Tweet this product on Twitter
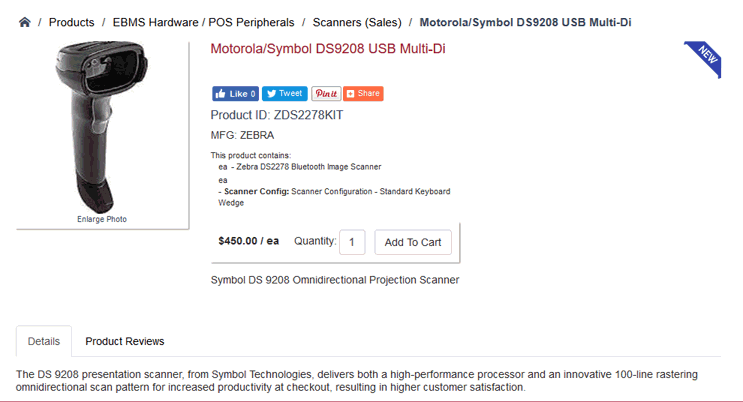This screenshot has height=402, width=743. (x=285, y=94)
